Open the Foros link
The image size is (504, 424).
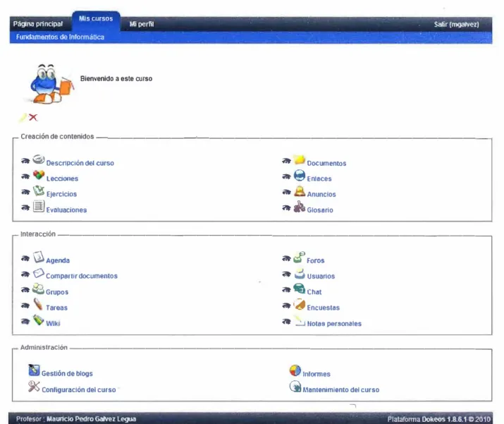(316, 260)
